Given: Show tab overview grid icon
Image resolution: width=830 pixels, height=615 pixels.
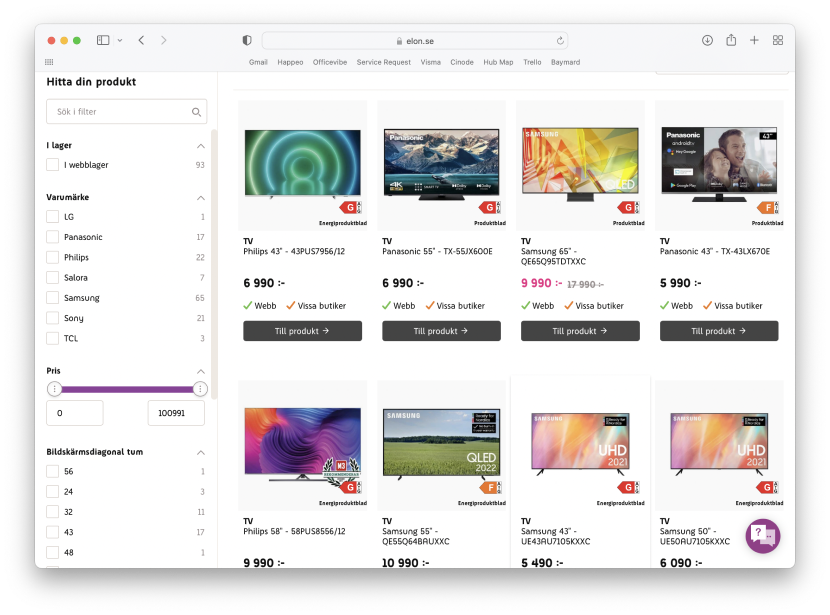Looking at the screenshot, I should [778, 40].
